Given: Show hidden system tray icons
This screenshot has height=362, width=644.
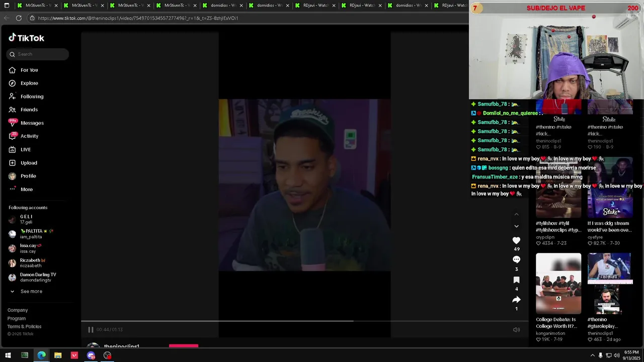Looking at the screenshot, I should click(592, 355).
